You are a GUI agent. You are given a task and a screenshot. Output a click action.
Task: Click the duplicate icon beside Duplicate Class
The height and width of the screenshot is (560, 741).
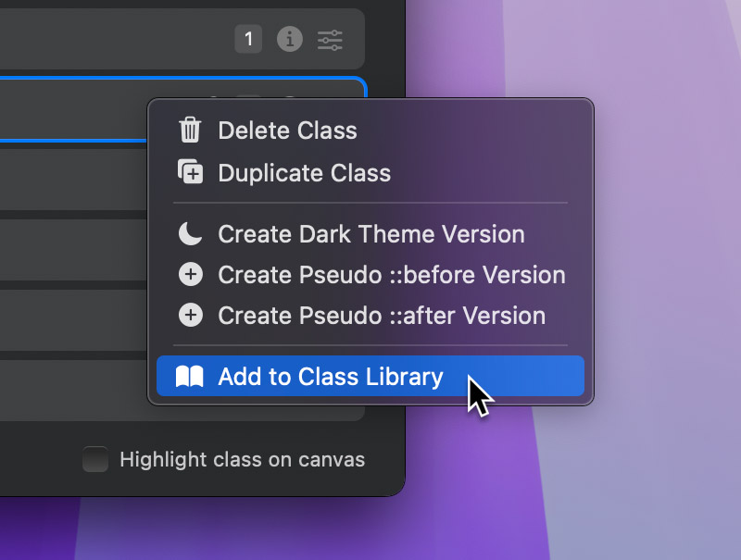[x=190, y=173]
